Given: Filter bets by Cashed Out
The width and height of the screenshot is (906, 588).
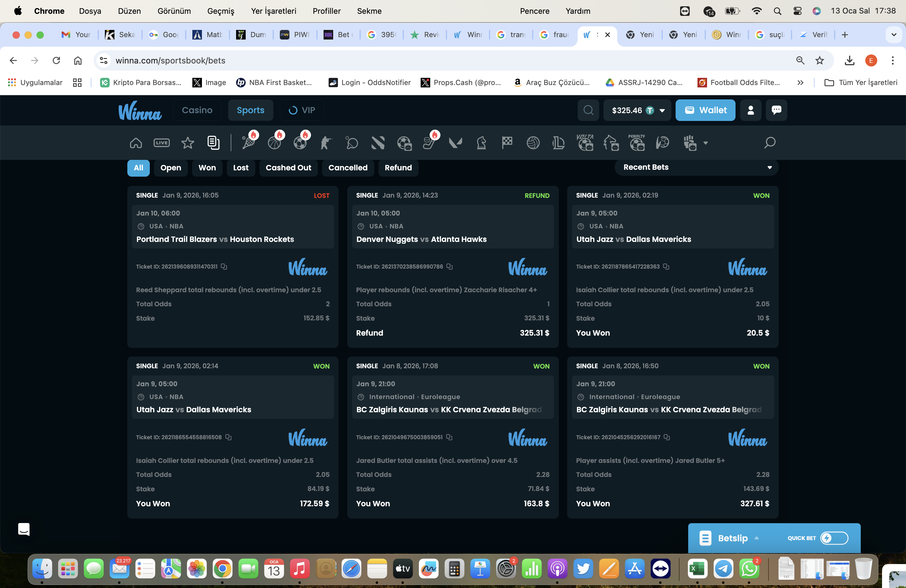Looking at the screenshot, I should coord(288,168).
